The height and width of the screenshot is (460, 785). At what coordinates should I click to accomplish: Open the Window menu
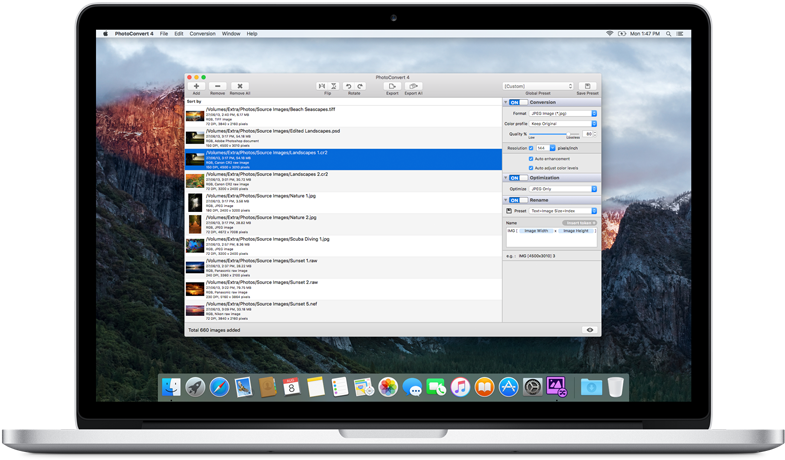pyautogui.click(x=231, y=34)
